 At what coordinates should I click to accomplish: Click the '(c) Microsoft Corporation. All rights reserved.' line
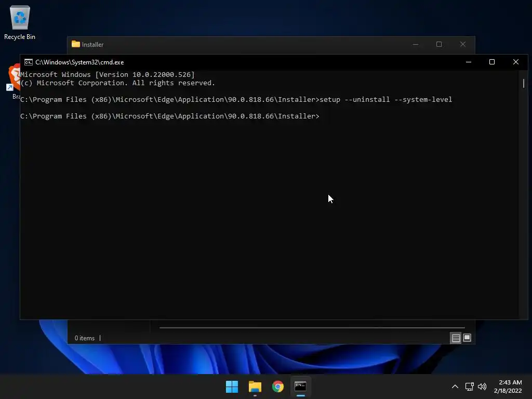tap(118, 83)
